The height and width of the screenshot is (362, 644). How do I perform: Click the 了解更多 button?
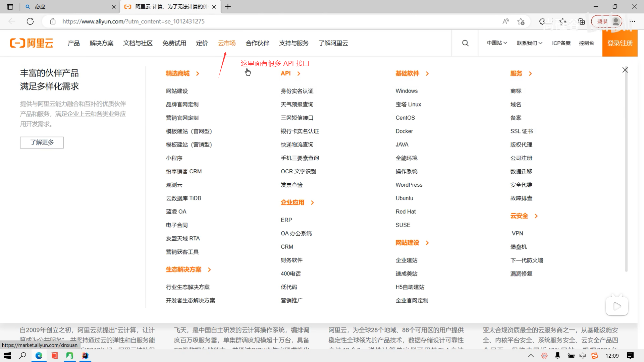pyautogui.click(x=42, y=142)
